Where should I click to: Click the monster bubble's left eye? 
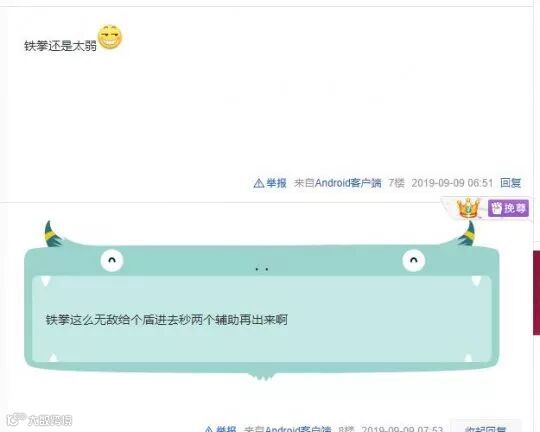click(x=112, y=260)
